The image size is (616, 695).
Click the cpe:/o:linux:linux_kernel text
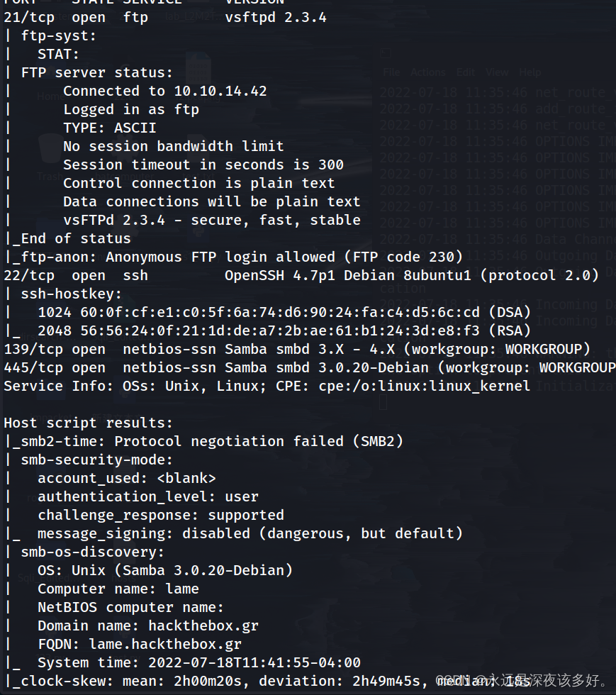pos(424,386)
